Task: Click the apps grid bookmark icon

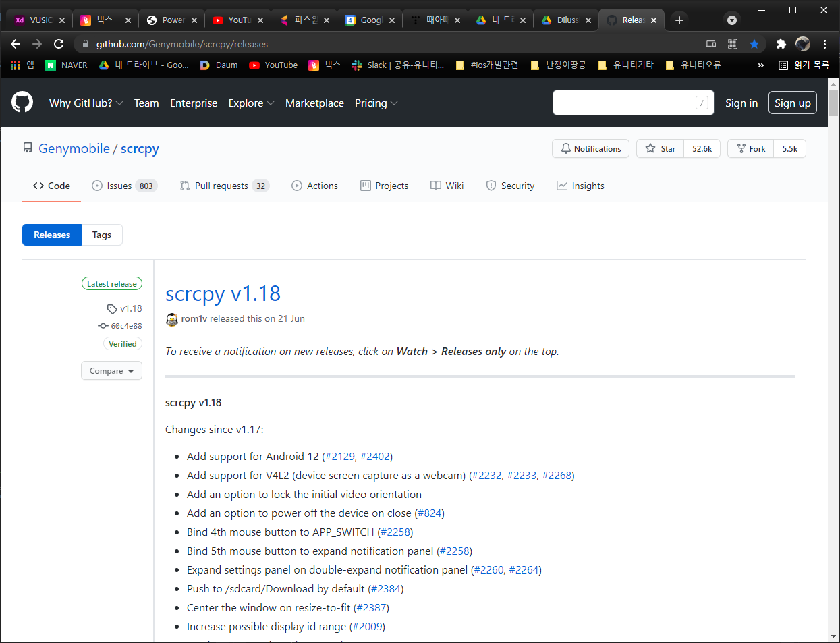Action: 16,65
